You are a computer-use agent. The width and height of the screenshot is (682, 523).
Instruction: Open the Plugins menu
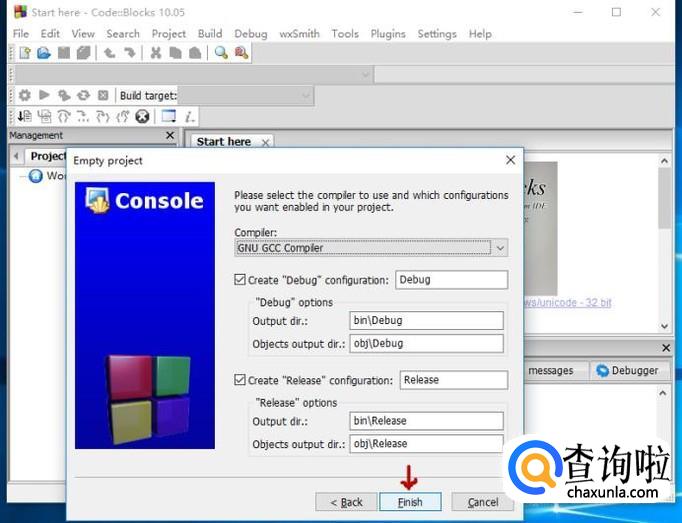coord(388,33)
